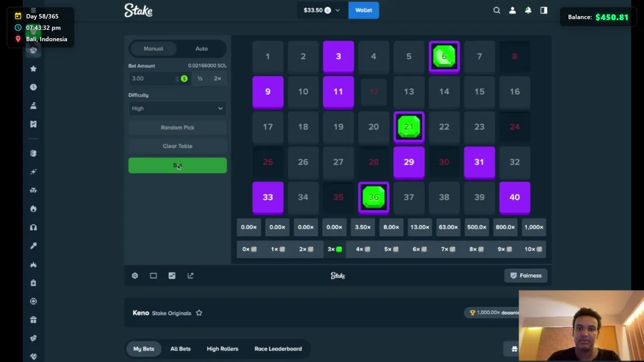Switch to Manual mode tab
The image size is (644, 362).
coord(153,49)
